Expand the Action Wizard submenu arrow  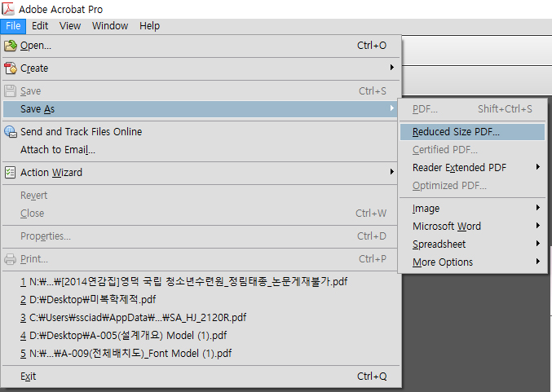click(x=392, y=172)
